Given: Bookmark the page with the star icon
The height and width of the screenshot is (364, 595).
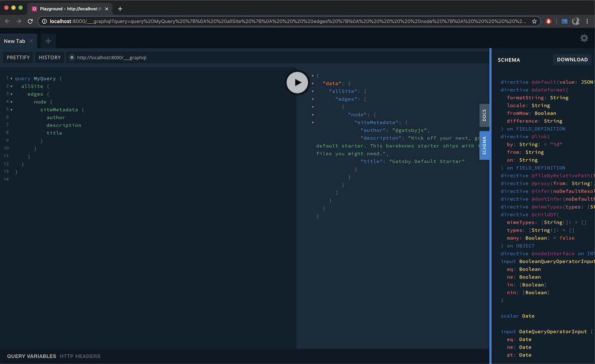Looking at the screenshot, I should coord(535,21).
